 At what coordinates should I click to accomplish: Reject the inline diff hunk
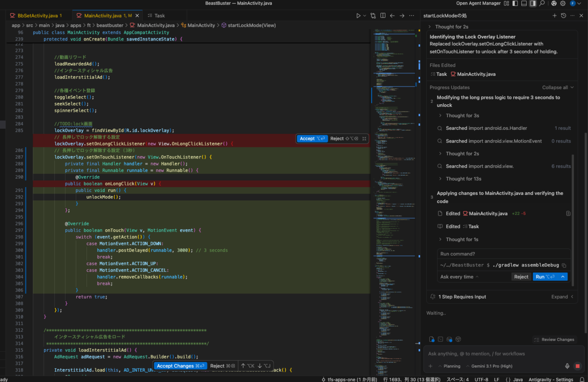click(344, 139)
